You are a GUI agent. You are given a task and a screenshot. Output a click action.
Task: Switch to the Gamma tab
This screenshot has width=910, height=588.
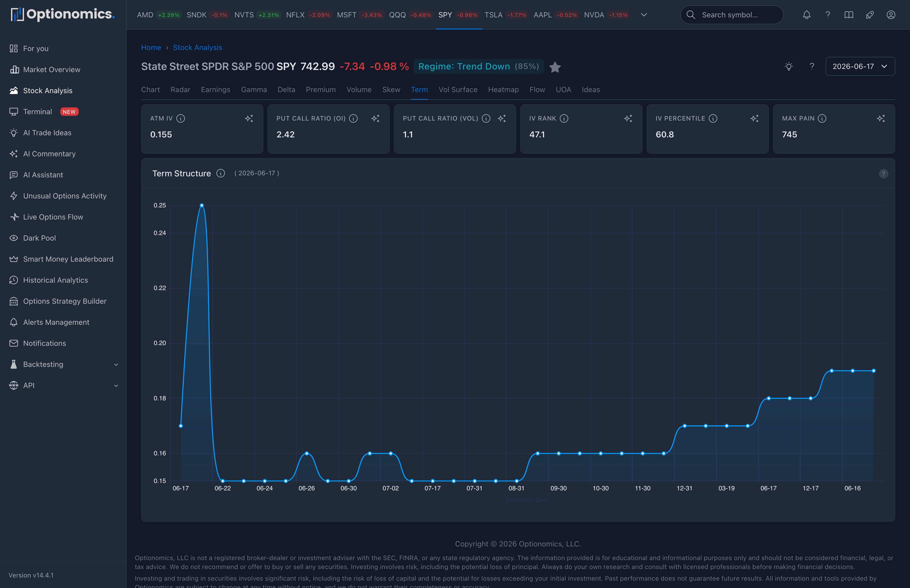click(254, 90)
